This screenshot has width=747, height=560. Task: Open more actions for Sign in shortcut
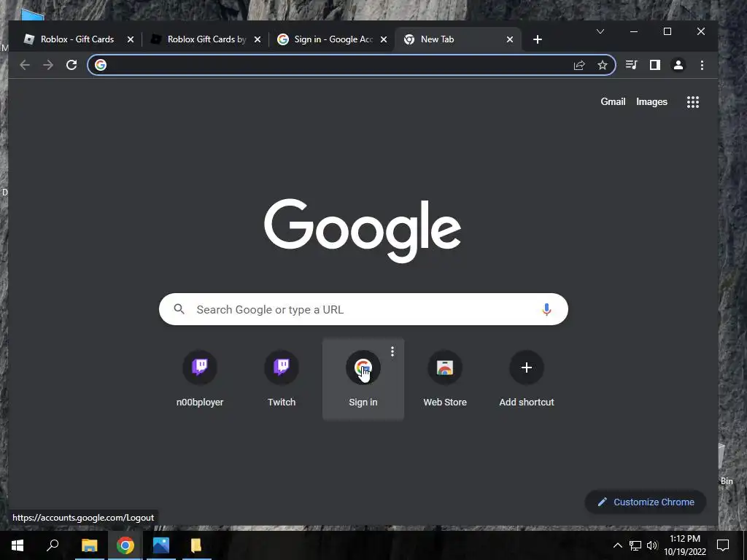coord(392,351)
